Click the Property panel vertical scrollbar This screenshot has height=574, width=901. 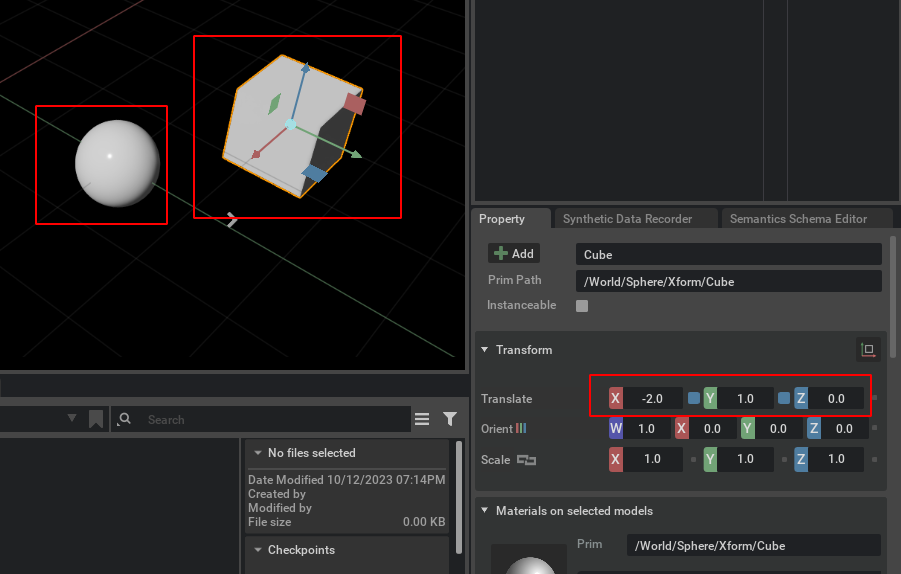tap(893, 297)
